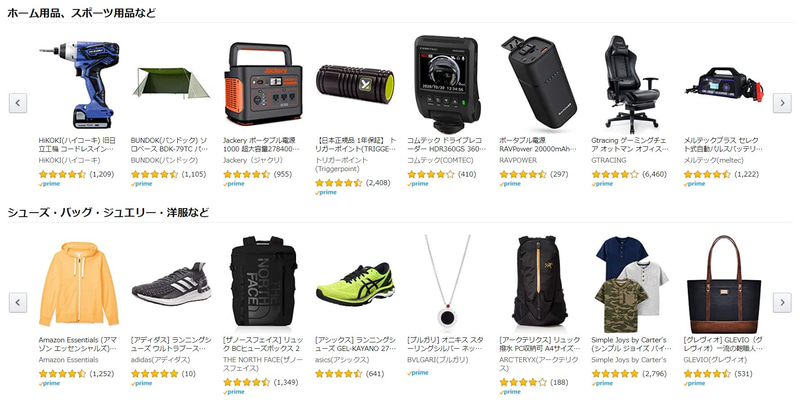Go to previous items in home goods carousel

click(18, 103)
